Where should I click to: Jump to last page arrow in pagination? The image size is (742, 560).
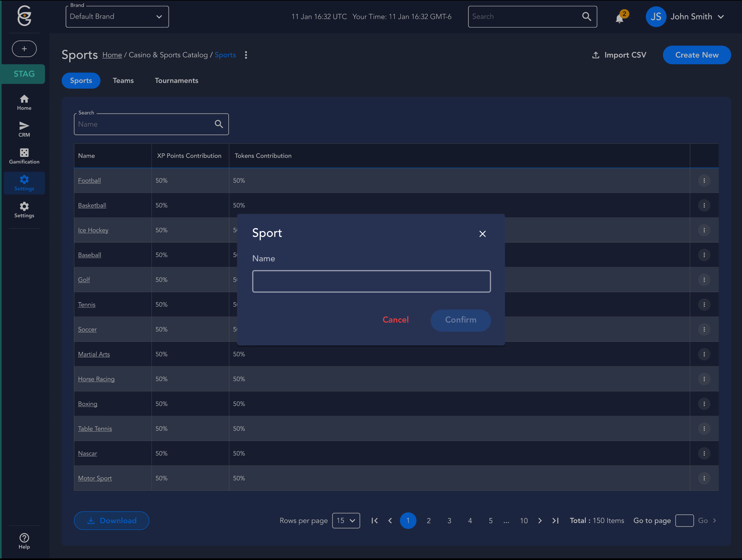click(x=555, y=520)
